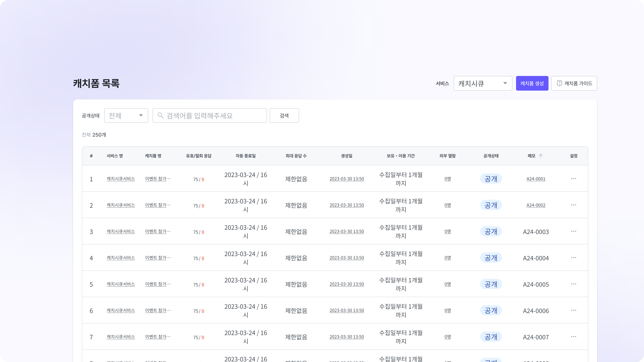Click the 공개 status badge in row 2
644x362 pixels.
pyautogui.click(x=491, y=205)
